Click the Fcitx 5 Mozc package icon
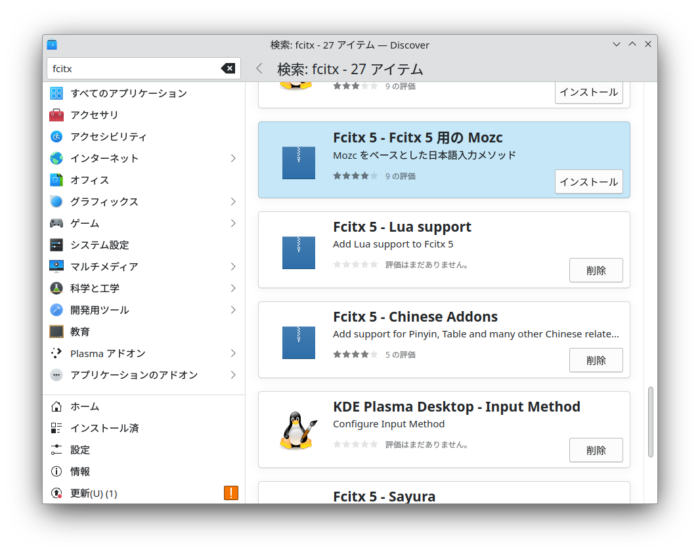 tap(298, 162)
